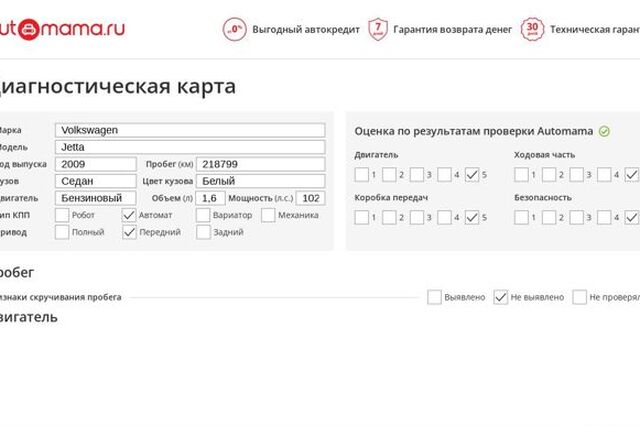The width and height of the screenshot is (640, 426).
Task: Check the Не проверялось mileage checkbox
Action: click(579, 297)
